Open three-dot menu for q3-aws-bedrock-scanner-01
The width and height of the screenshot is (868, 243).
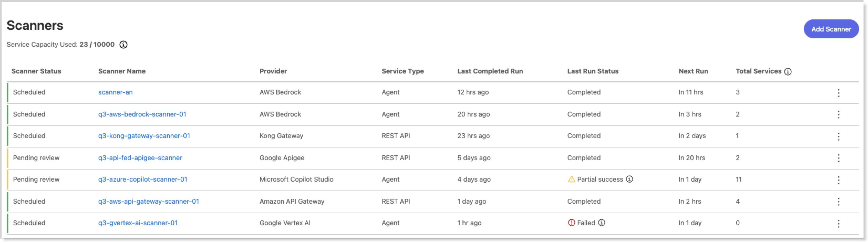(838, 115)
